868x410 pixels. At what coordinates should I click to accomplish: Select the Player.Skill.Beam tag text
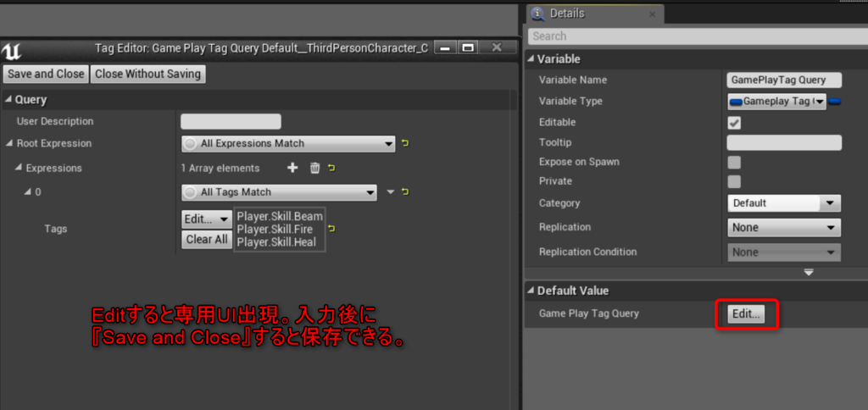(x=280, y=216)
